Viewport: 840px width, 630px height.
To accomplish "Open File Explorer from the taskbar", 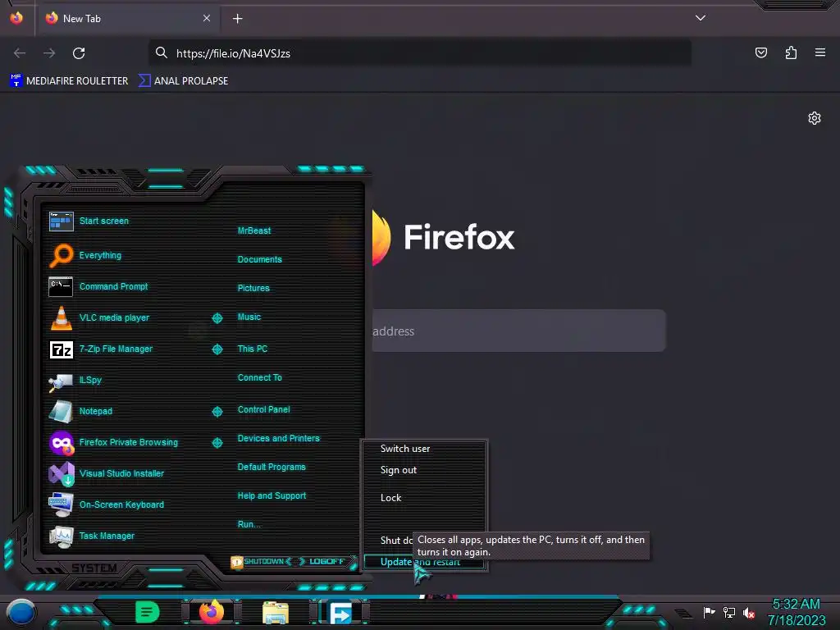I will (276, 613).
